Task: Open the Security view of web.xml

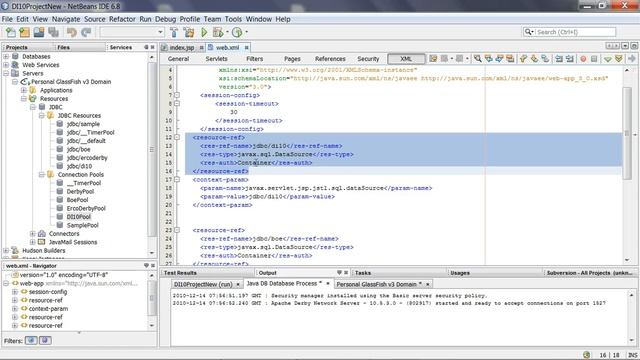Action: click(368, 59)
